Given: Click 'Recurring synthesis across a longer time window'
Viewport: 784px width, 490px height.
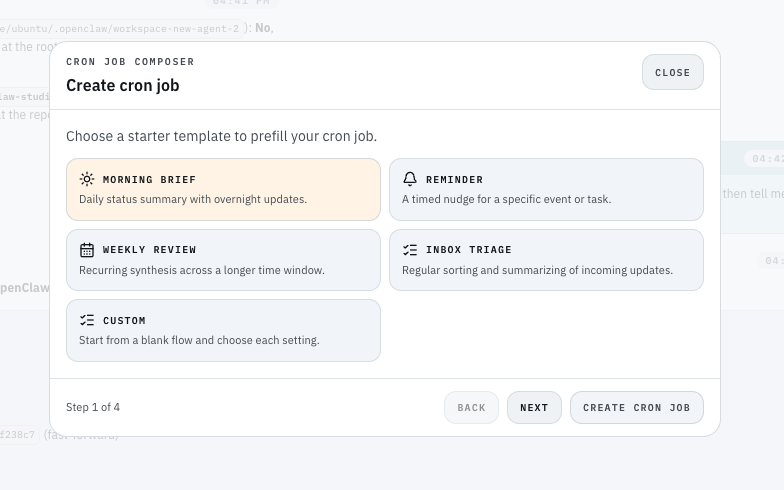Looking at the screenshot, I should coord(202,270).
